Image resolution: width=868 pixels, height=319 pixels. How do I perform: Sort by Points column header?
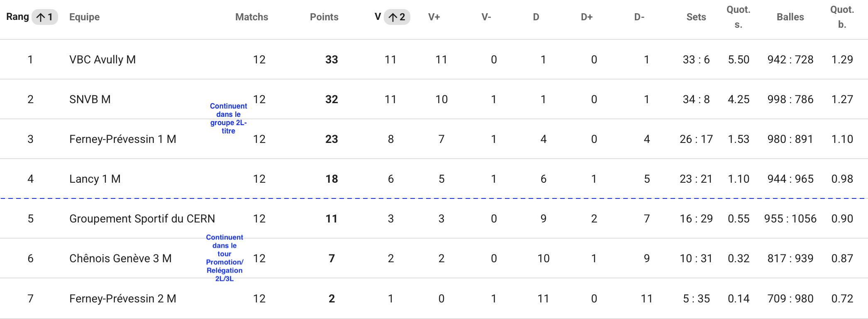click(x=324, y=17)
